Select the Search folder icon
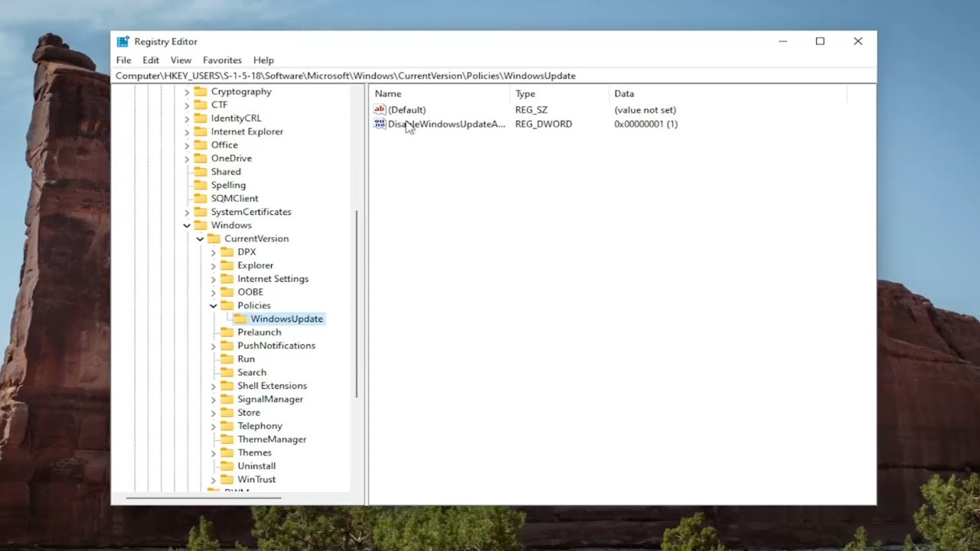 [x=227, y=373]
